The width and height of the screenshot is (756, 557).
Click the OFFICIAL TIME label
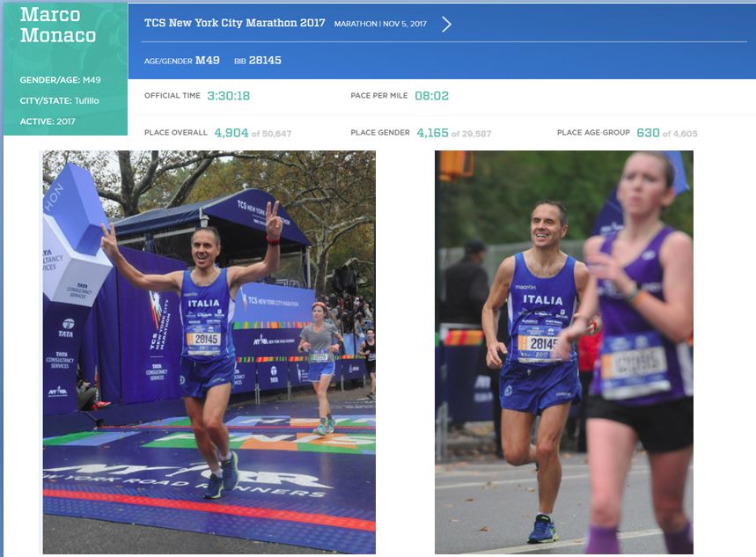click(172, 96)
